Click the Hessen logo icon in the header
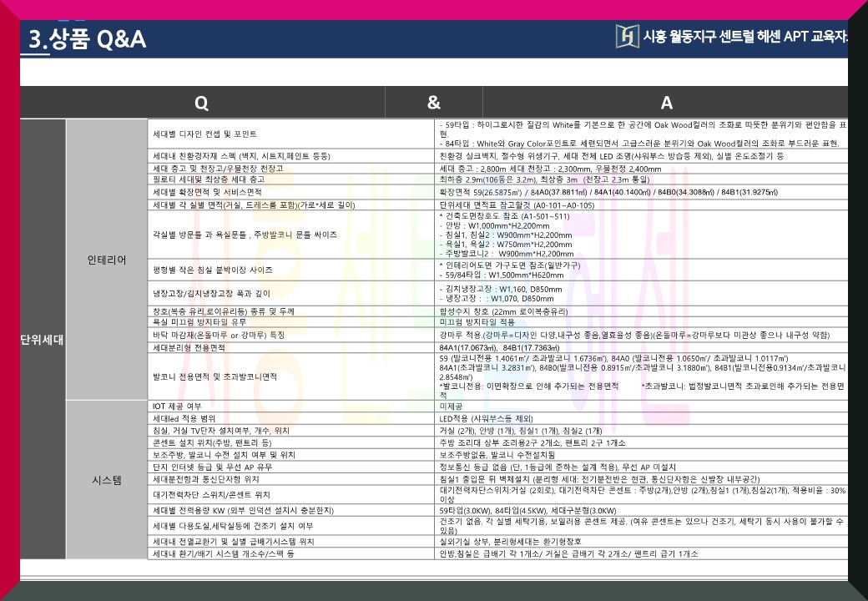 click(x=627, y=37)
